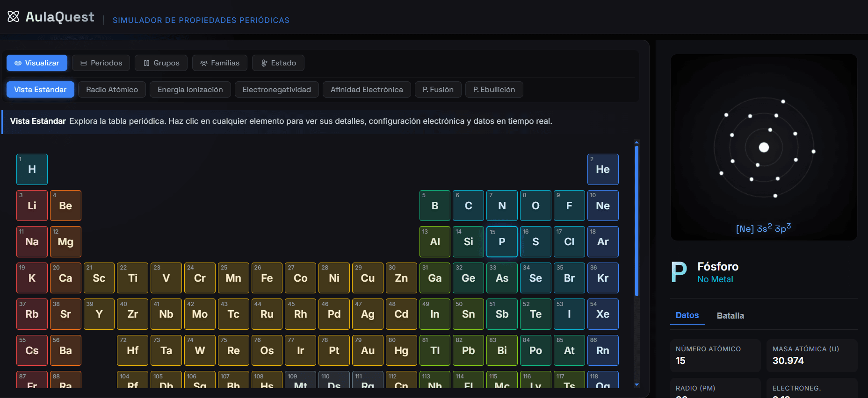Select the Phosphorus (P) element tile

coord(502,242)
